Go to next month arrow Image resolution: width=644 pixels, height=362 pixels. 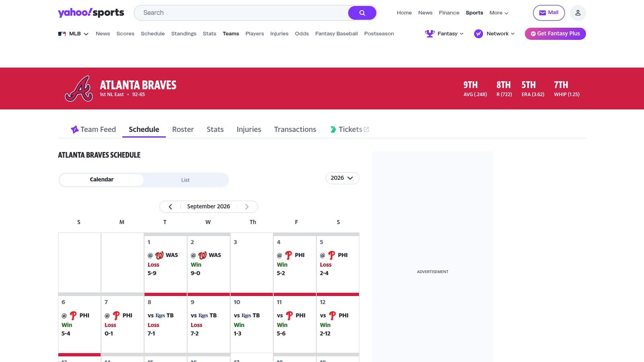(x=247, y=207)
